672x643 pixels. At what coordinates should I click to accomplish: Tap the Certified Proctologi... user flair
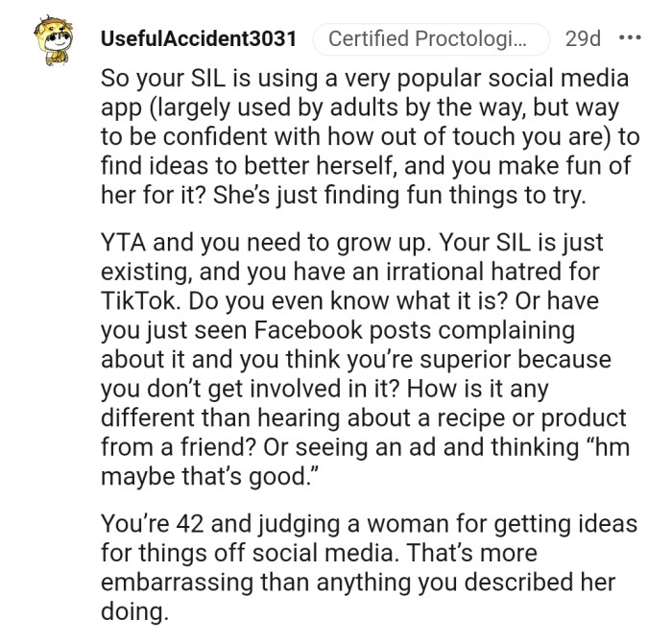(426, 40)
